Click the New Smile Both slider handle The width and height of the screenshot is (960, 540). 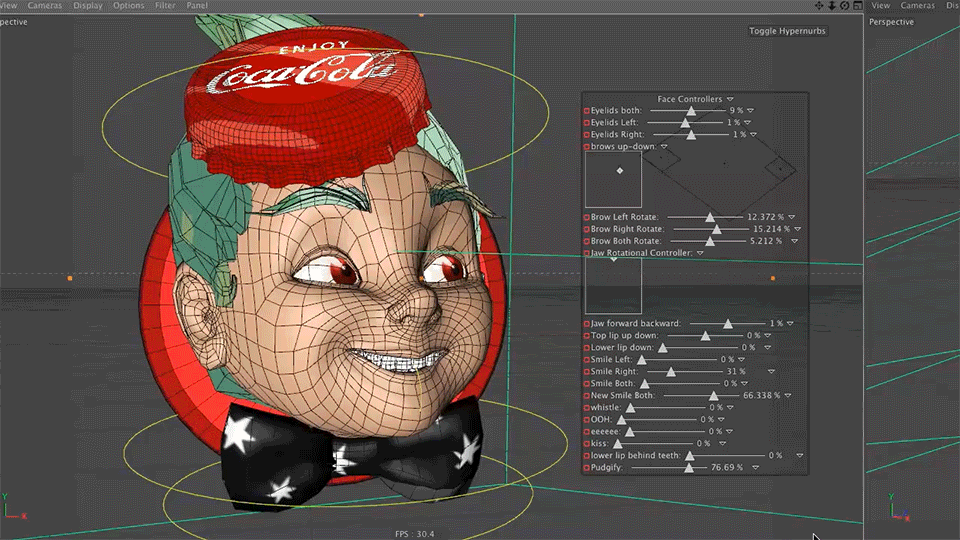(x=713, y=396)
